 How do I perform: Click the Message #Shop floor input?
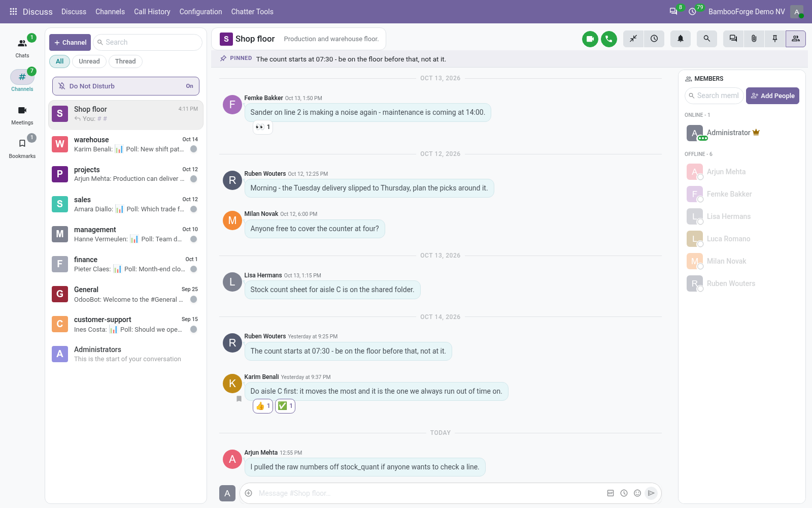pyautogui.click(x=429, y=493)
